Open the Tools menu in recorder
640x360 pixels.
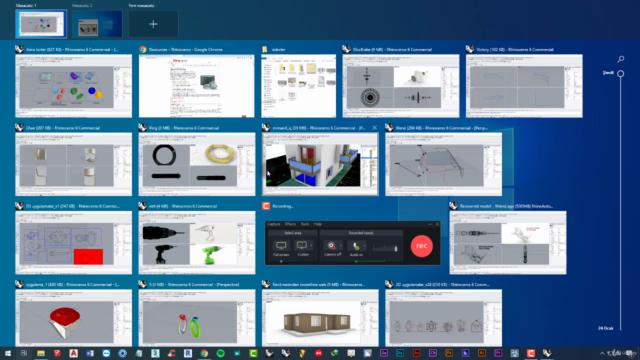[305, 224]
